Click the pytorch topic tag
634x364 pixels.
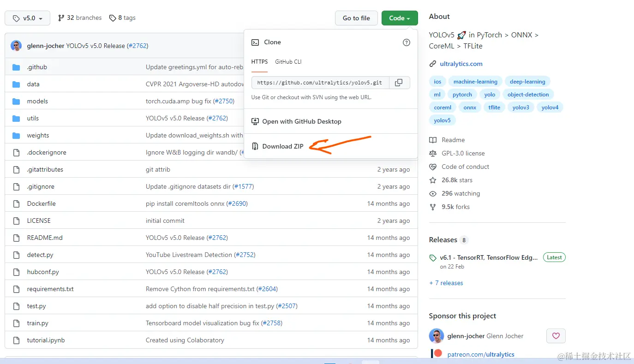[x=462, y=95]
